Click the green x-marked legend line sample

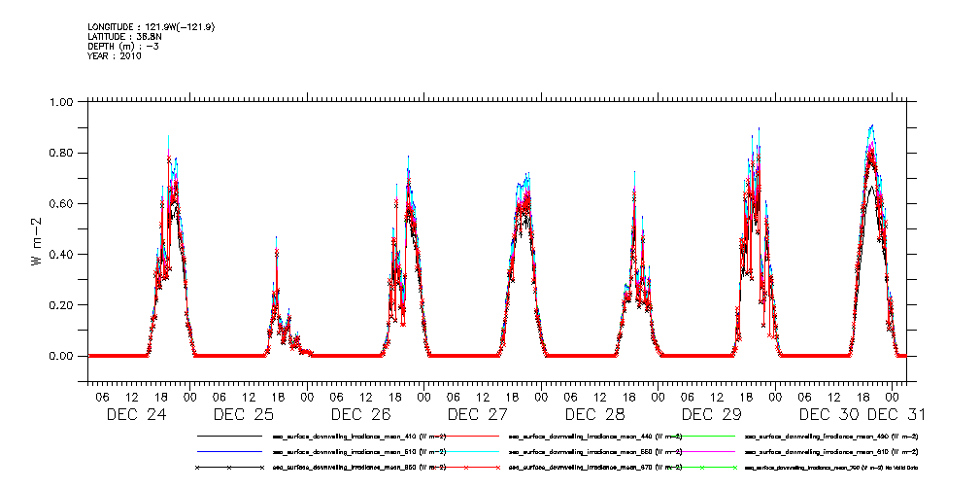click(x=702, y=467)
